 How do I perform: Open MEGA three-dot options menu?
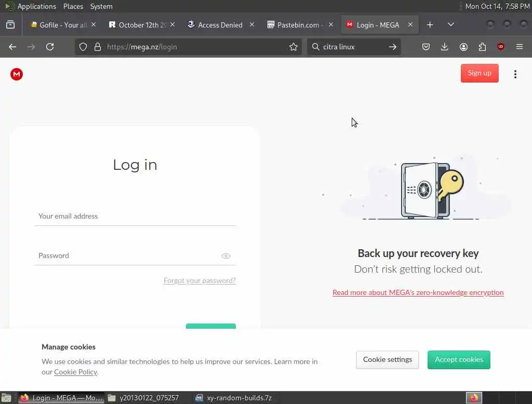[515, 74]
